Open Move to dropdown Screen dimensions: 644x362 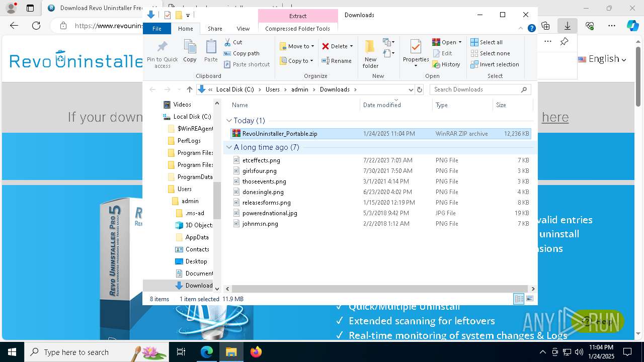coord(297,46)
